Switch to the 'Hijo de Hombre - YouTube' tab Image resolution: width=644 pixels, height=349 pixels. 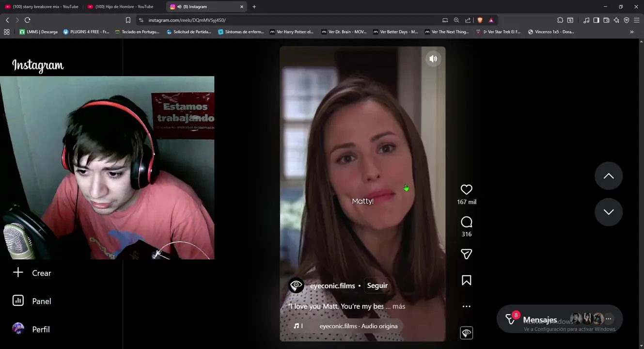tap(124, 7)
